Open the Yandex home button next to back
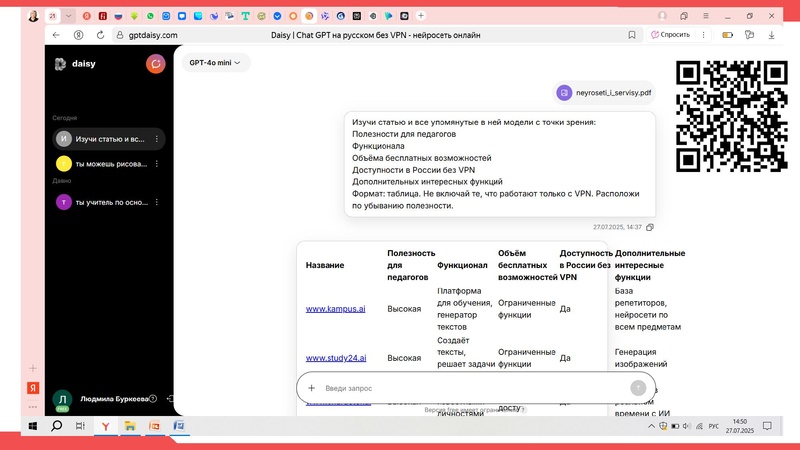 coord(79,35)
